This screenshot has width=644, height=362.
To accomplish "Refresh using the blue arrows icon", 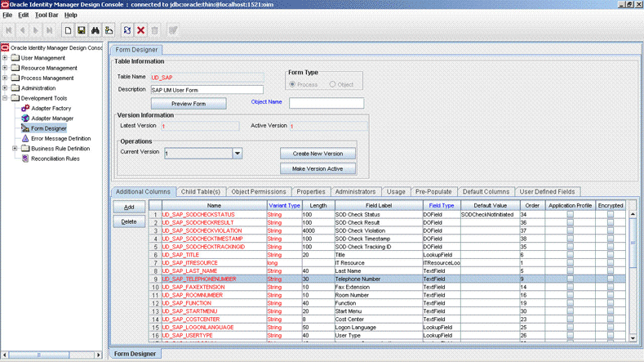I will [x=127, y=30].
